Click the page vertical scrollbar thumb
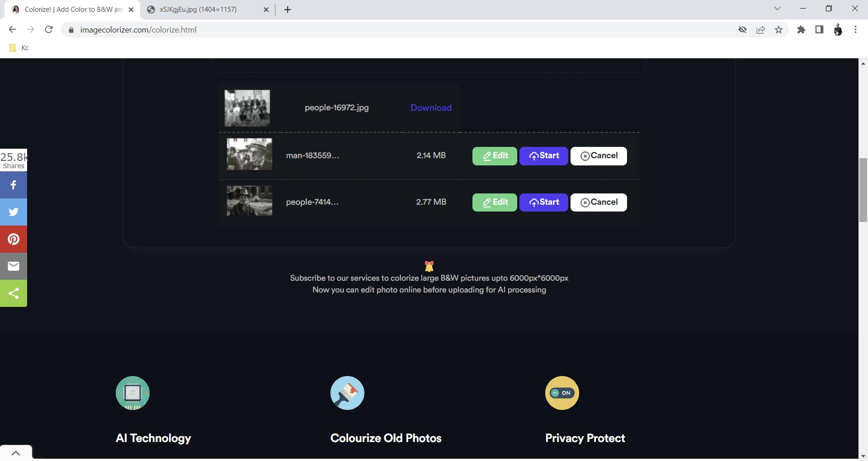The height and width of the screenshot is (461, 868). [x=863, y=190]
